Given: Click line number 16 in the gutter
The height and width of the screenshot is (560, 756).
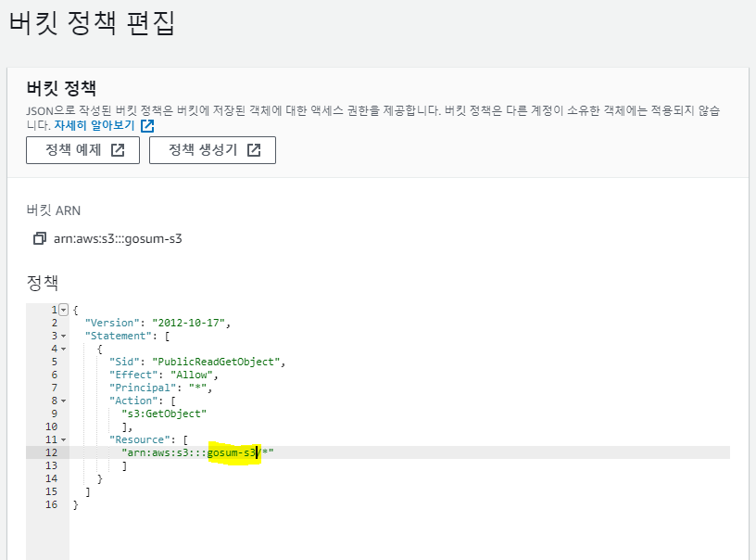Looking at the screenshot, I should pos(52,505).
